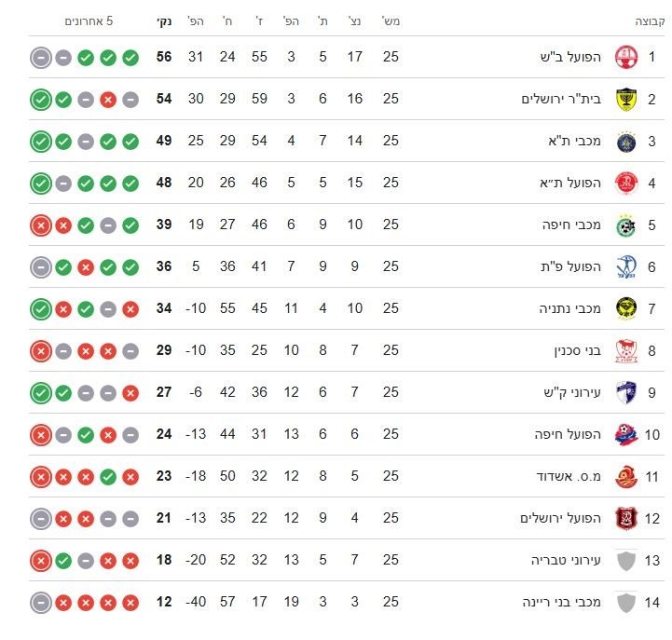Screen dimensions: 672x640
Task: Click circled green win icon in בית"ר ירושלים row
Action: (40, 99)
